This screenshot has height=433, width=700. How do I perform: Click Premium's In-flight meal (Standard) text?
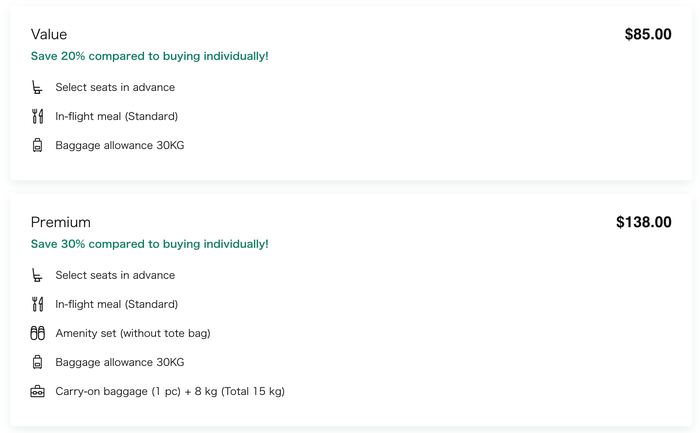117,304
